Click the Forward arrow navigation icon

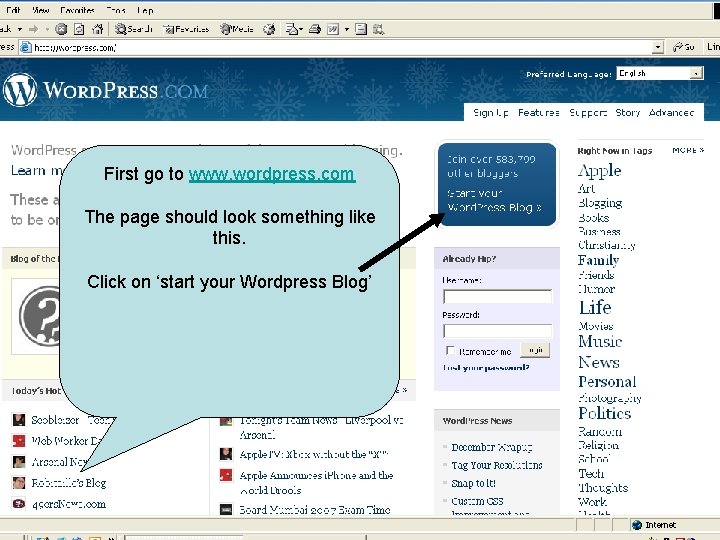tap(34, 29)
